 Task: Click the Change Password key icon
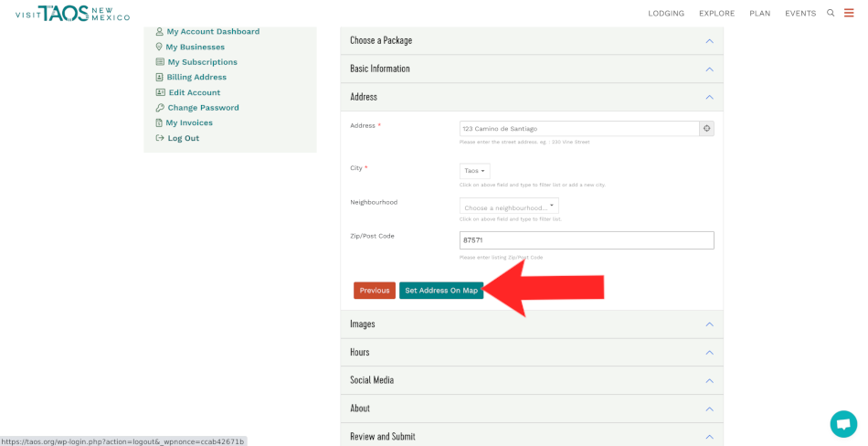[x=160, y=108]
